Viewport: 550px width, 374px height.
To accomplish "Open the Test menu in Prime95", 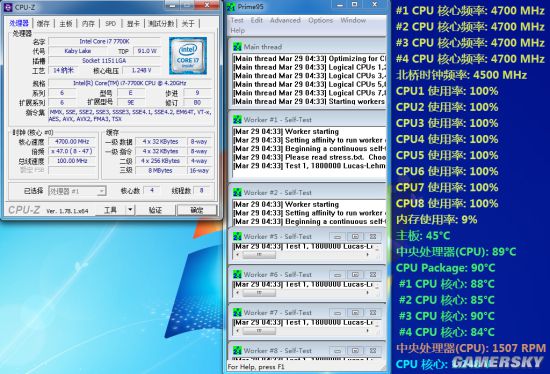I will pyautogui.click(x=237, y=20).
